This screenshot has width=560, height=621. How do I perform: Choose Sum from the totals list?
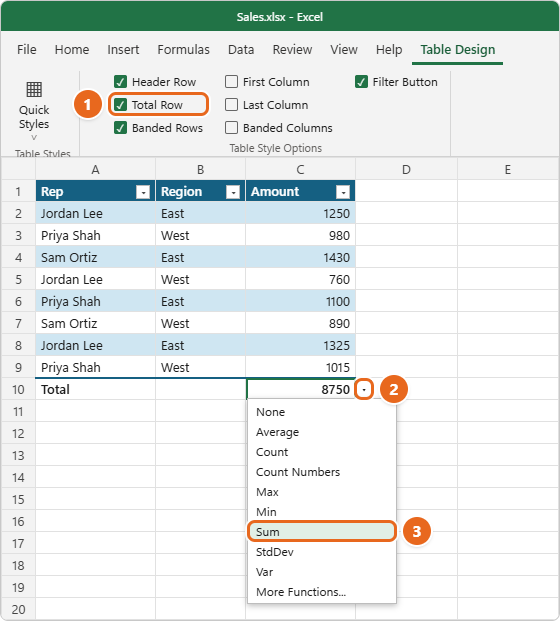tap(322, 531)
